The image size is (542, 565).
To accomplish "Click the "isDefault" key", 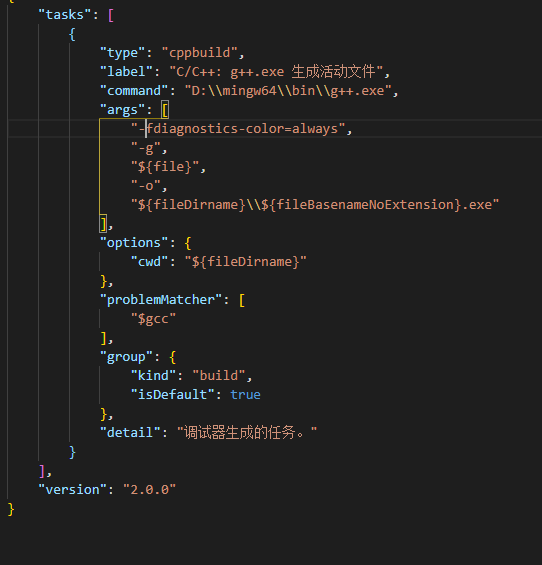I will 173,395.
